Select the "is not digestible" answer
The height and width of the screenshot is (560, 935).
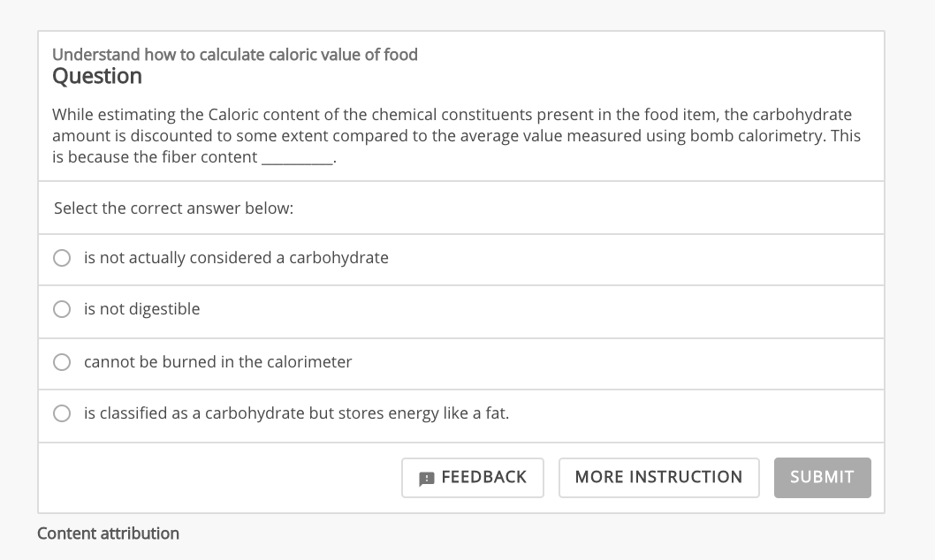click(141, 309)
